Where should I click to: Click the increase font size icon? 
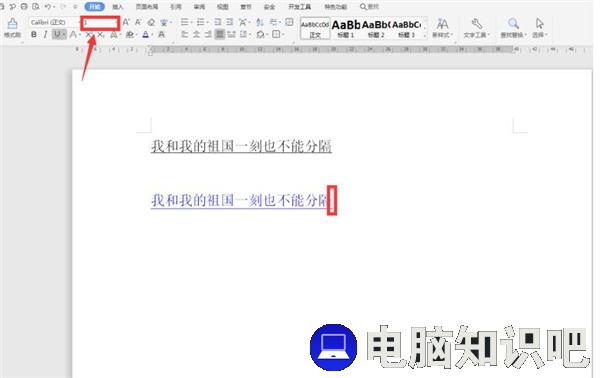pos(126,23)
